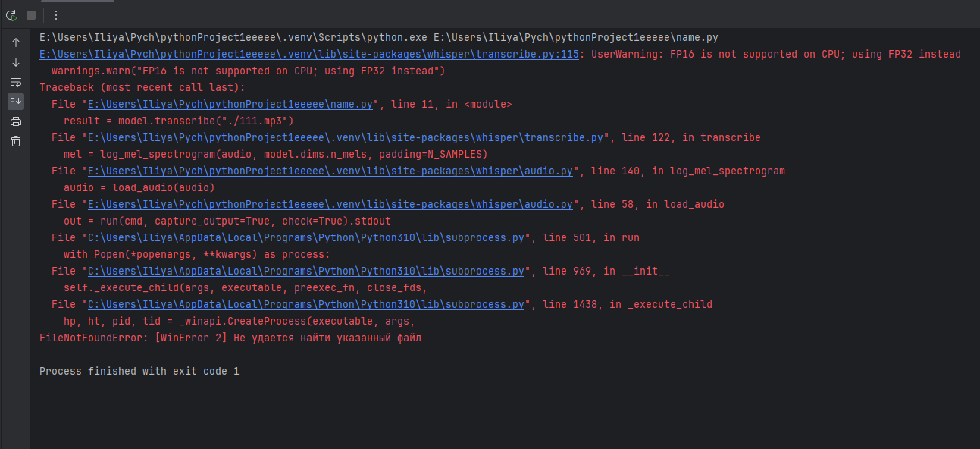
Task: Open the transcribe.py:115 warning link
Action: click(x=309, y=55)
